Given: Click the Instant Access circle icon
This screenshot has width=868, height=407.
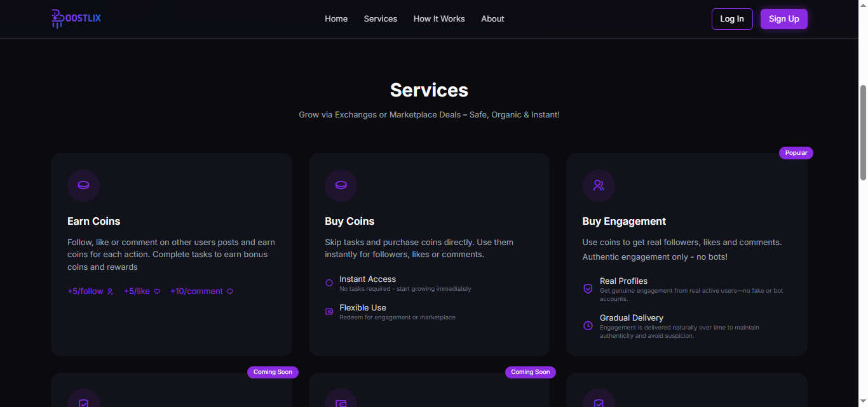Looking at the screenshot, I should click(x=329, y=283).
